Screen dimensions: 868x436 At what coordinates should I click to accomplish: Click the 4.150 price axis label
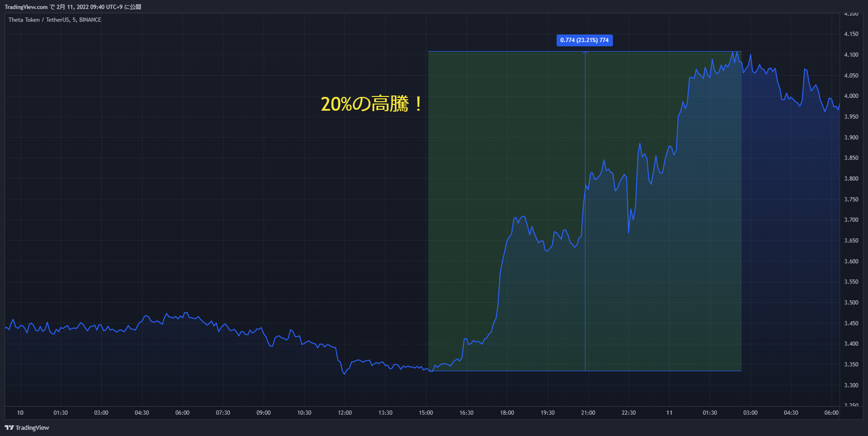[x=851, y=34]
